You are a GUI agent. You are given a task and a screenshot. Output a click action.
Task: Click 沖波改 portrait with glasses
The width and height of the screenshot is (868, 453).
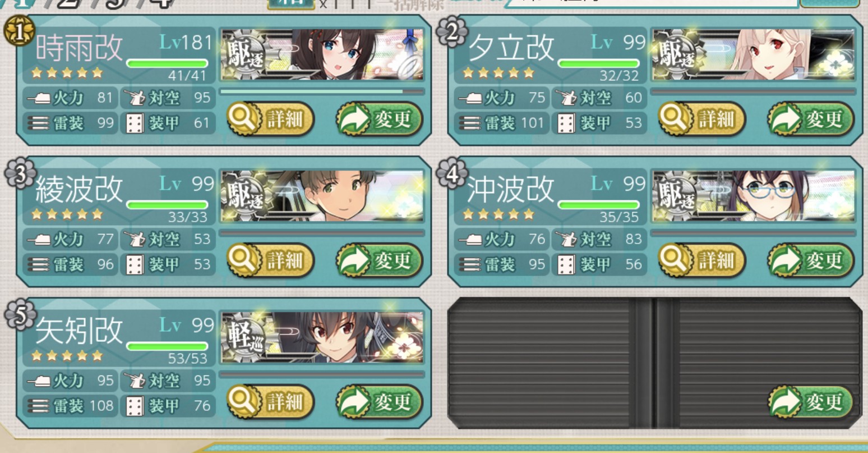click(754, 196)
